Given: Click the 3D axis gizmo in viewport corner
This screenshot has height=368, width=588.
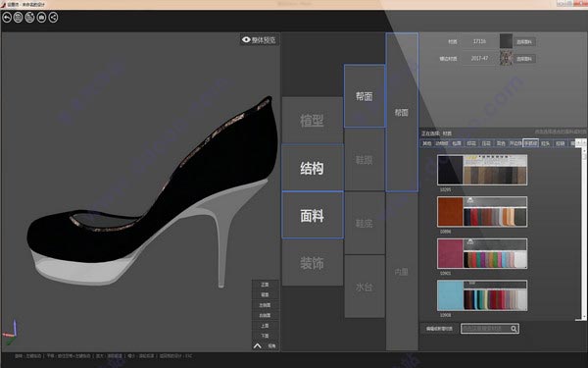Looking at the screenshot, I should 10,333.
